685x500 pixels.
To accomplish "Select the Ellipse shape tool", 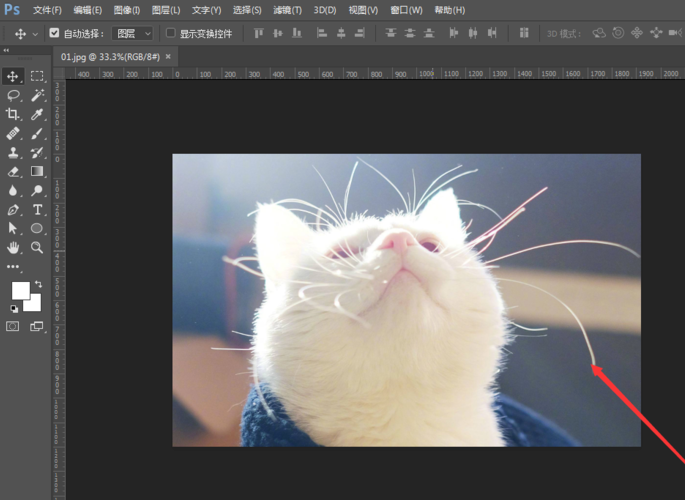I will tap(37, 228).
